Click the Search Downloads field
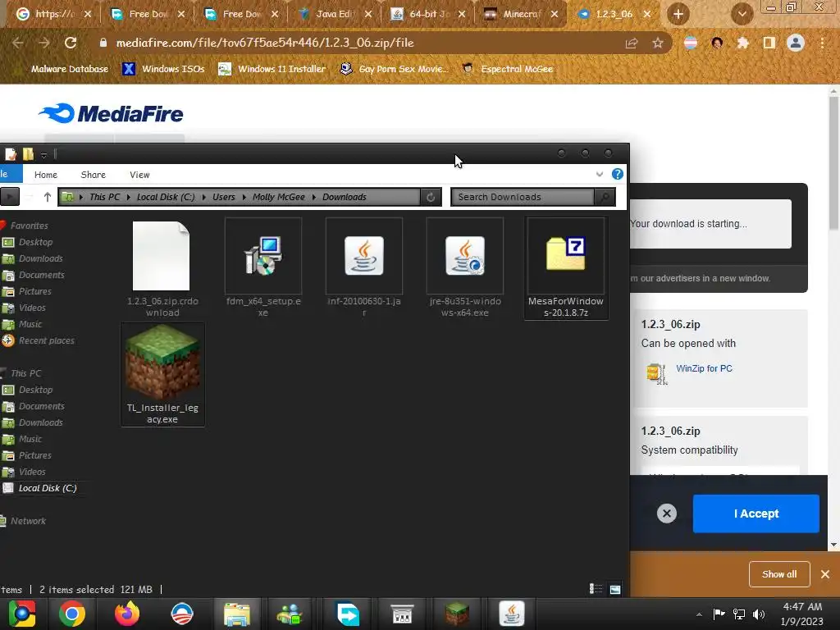 click(x=523, y=197)
